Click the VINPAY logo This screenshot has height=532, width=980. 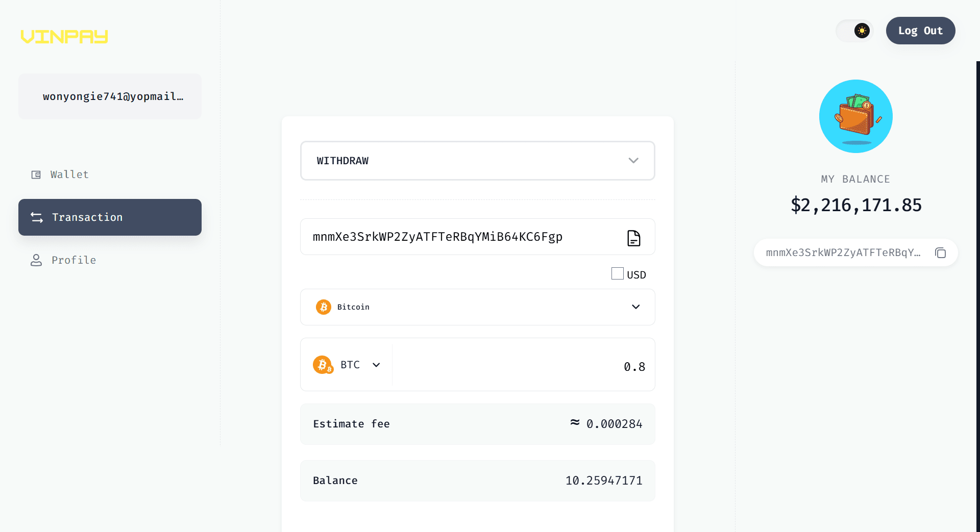(x=64, y=36)
